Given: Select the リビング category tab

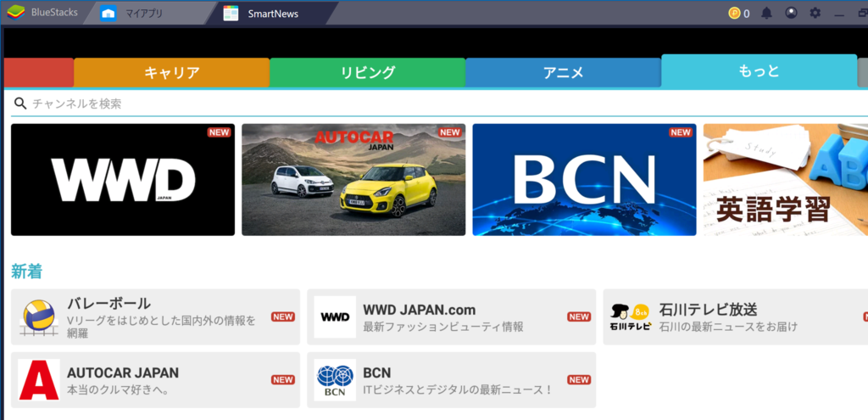Looking at the screenshot, I should (368, 73).
